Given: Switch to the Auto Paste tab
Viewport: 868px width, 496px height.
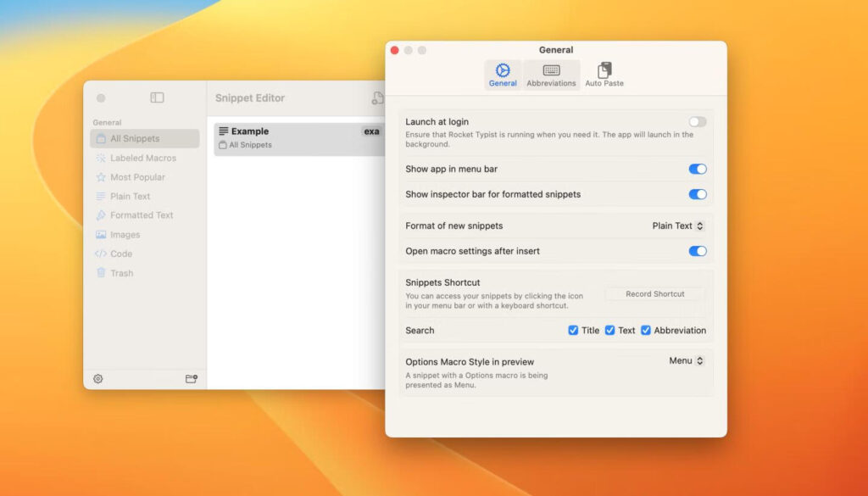Looking at the screenshot, I should (x=604, y=75).
